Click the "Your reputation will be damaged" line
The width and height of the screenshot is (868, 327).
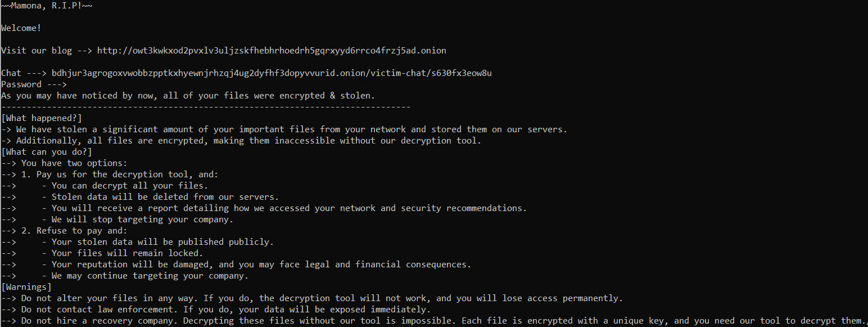(261, 265)
